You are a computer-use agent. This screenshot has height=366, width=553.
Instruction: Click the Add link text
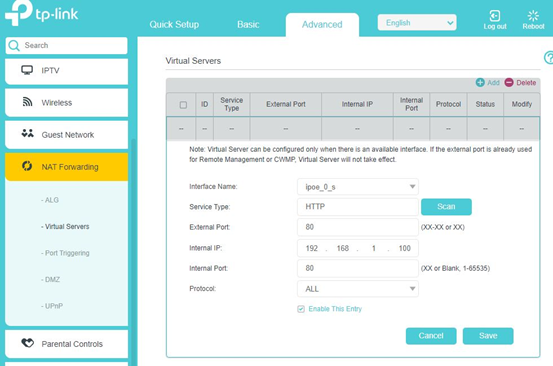click(x=493, y=83)
